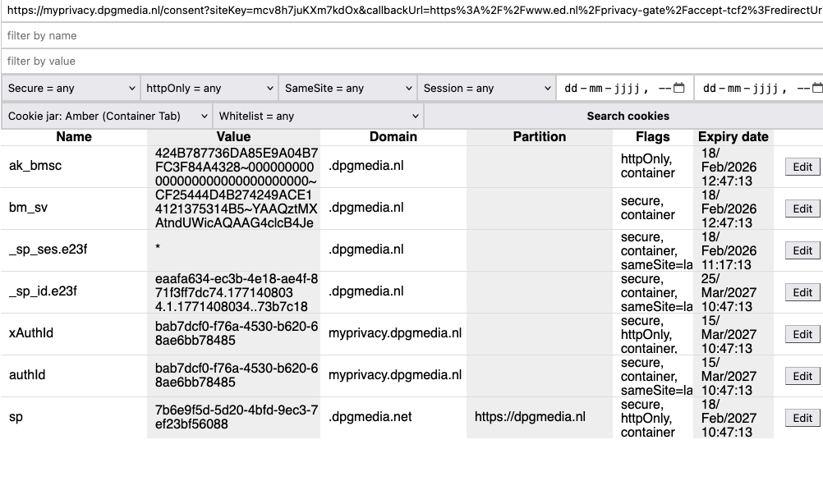Focus the filter by value field
The height and width of the screenshot is (504, 823).
click(x=411, y=62)
